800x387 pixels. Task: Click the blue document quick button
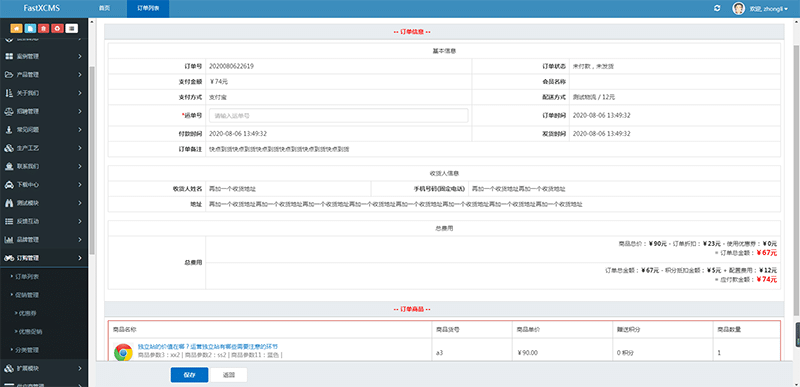click(31, 29)
